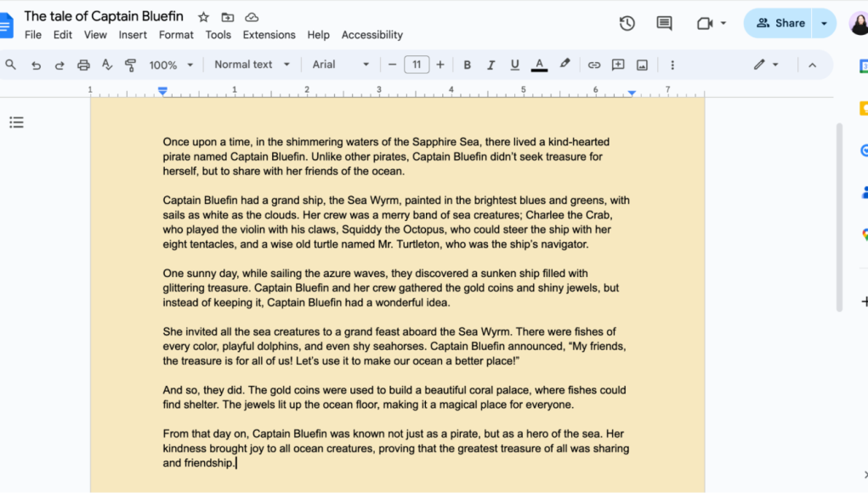
Task: Click the words 'Once upon a time'
Action: [206, 142]
